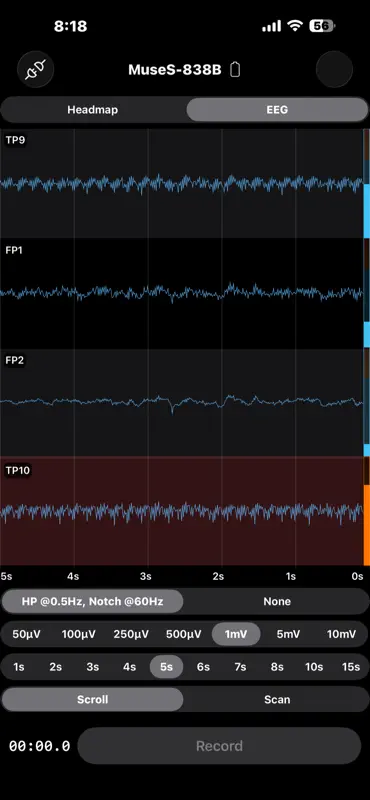Screen dimensions: 370x800
Task: Tap the TP9 channel label
Action: tap(15, 140)
